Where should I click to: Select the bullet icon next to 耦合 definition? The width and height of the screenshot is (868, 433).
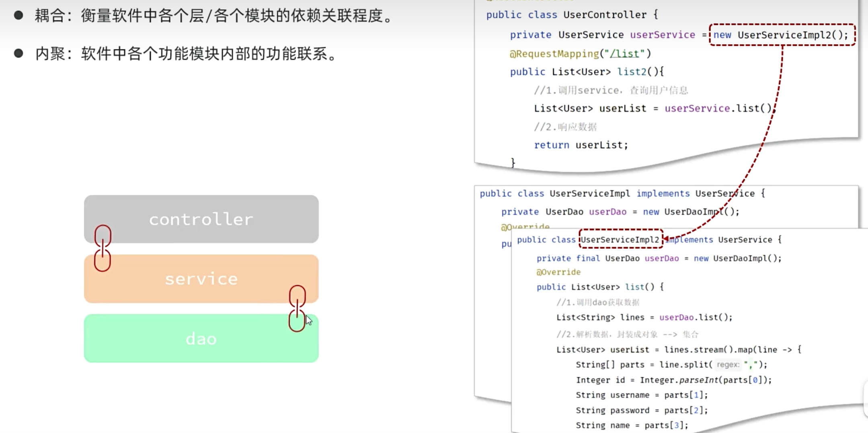coord(18,16)
